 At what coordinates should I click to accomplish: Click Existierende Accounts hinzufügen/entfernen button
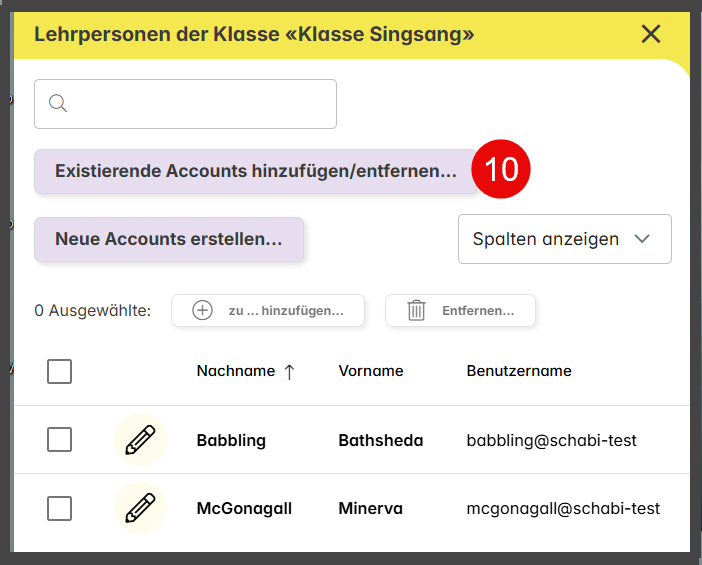coord(256,171)
